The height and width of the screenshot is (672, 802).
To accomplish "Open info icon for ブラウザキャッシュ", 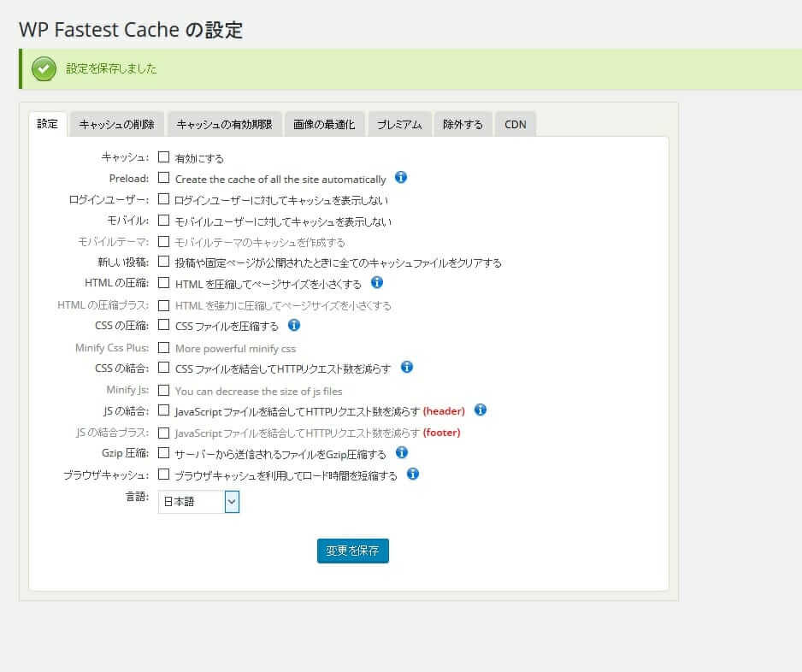I will click(x=413, y=475).
